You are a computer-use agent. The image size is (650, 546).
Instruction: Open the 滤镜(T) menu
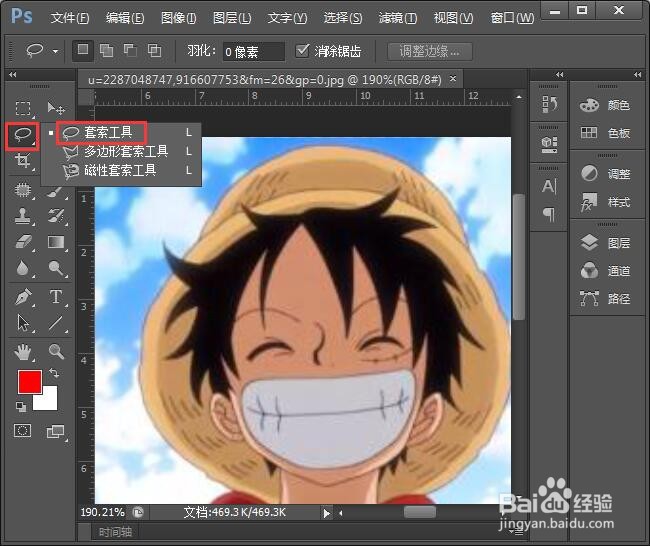click(x=398, y=18)
